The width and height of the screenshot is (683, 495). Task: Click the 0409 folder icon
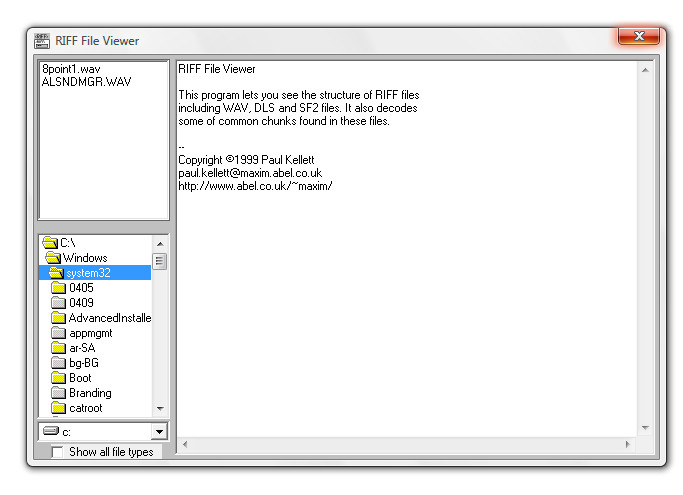coord(58,302)
